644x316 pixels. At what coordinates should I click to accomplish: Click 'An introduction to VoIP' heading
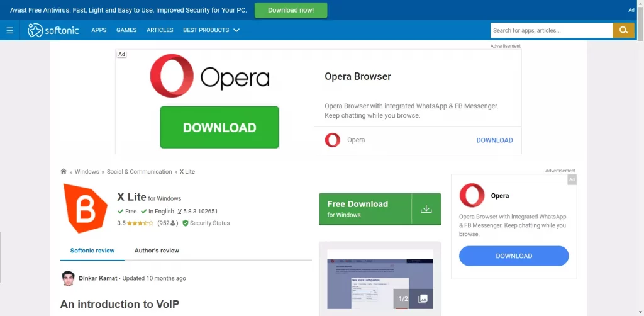click(x=119, y=304)
